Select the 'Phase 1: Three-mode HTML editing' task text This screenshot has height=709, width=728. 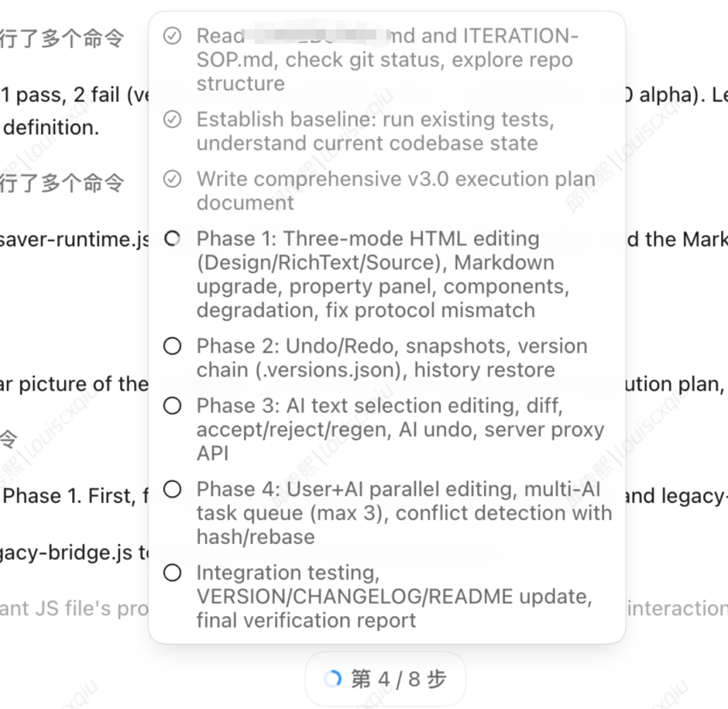tap(383, 274)
